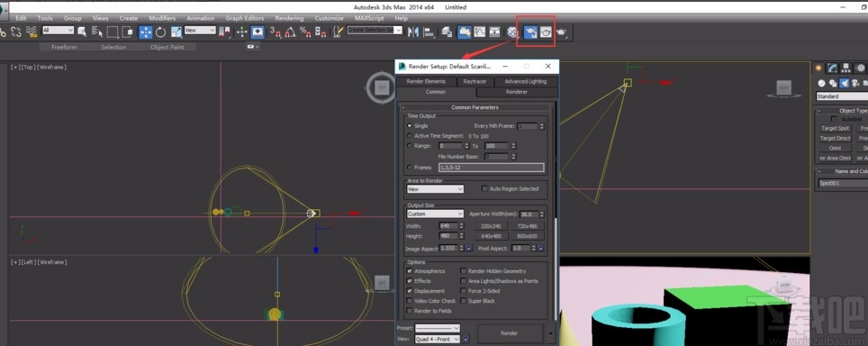
Task: Uncheck the Effects option
Action: coord(409,281)
